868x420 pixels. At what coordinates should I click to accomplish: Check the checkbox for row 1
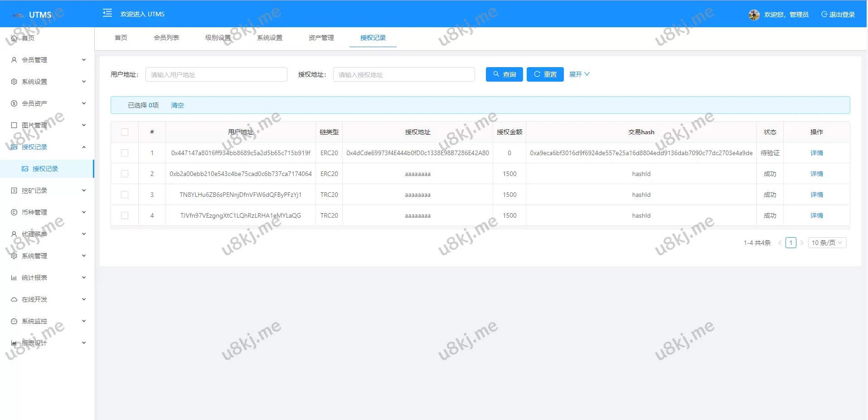click(125, 153)
